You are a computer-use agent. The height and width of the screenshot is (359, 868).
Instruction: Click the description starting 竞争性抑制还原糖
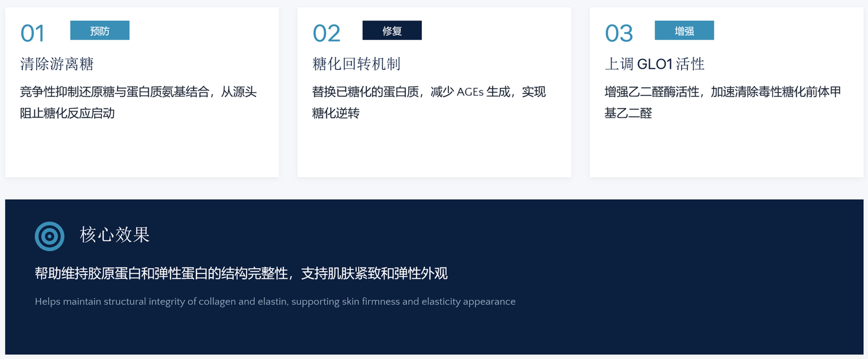(x=139, y=102)
